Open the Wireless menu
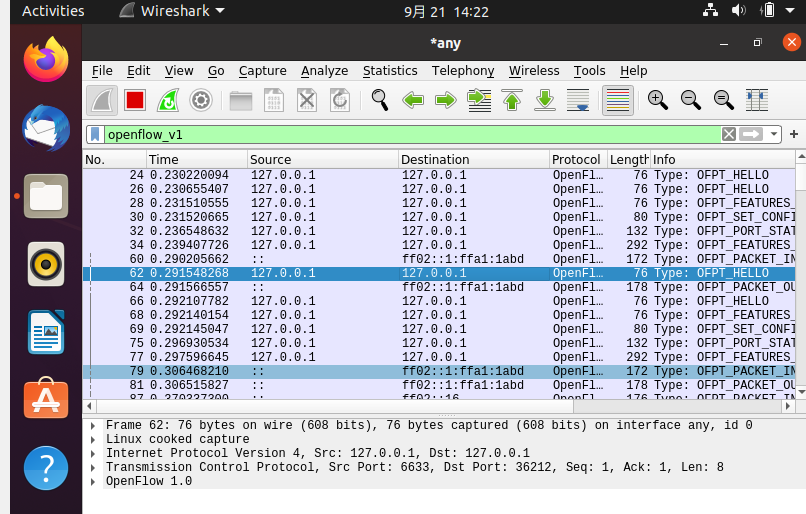 [534, 71]
